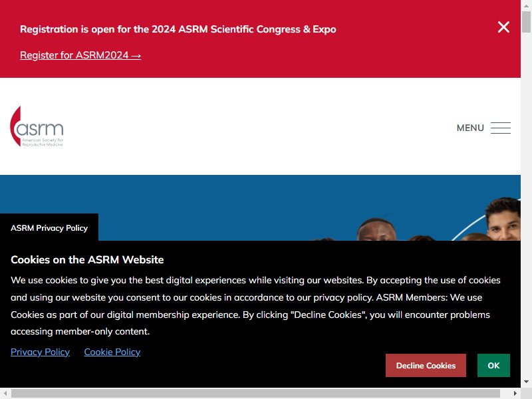Accept cookies with the OK button
This screenshot has width=532, height=399.
(493, 365)
